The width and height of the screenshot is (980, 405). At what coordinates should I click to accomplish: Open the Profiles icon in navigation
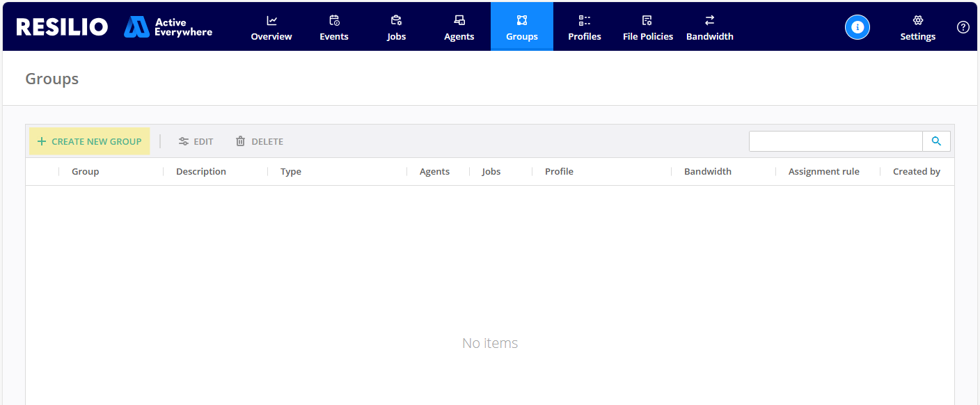click(x=585, y=21)
